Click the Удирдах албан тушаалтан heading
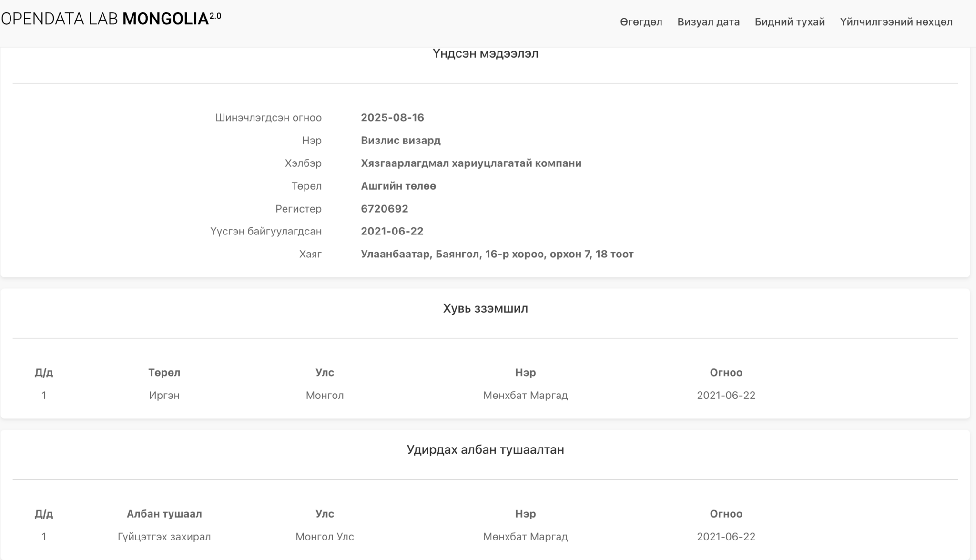Screen dimensions: 976x560 pyautogui.click(x=485, y=449)
